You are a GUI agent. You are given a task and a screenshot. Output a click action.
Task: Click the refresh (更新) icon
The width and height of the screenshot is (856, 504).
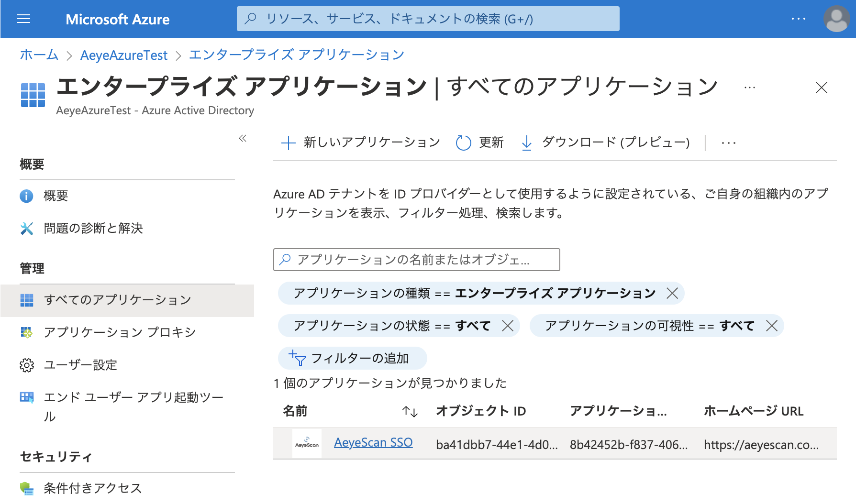coord(463,142)
